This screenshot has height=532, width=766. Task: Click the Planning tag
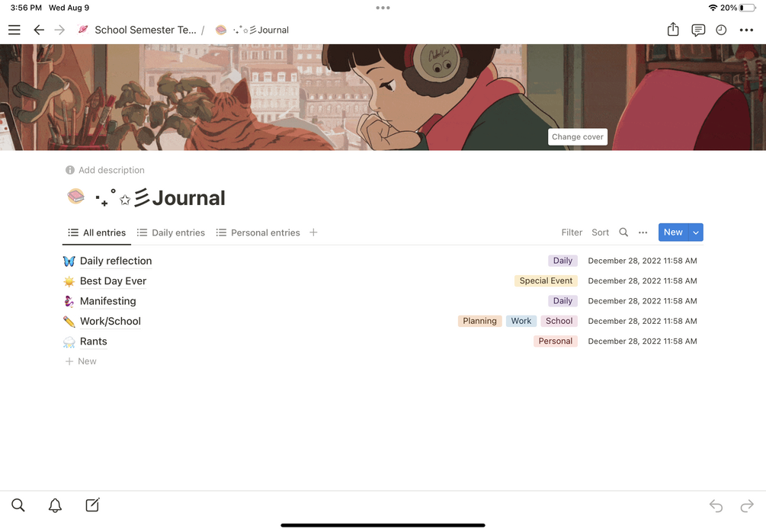pyautogui.click(x=479, y=321)
